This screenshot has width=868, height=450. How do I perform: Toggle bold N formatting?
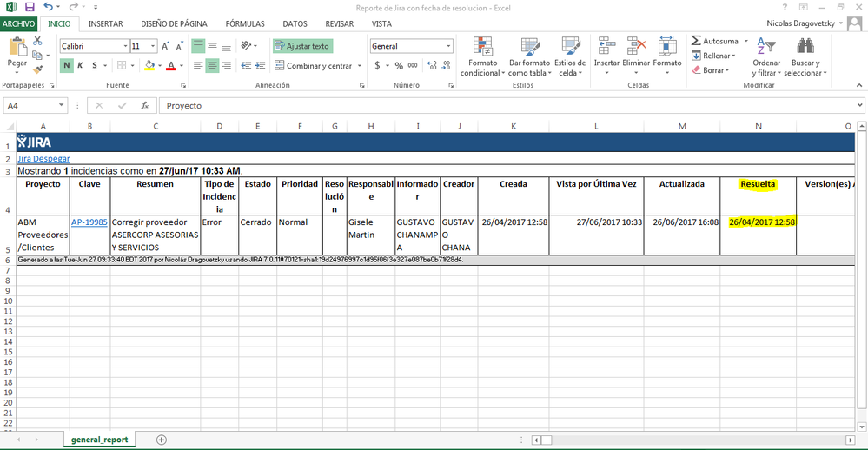pyautogui.click(x=66, y=65)
